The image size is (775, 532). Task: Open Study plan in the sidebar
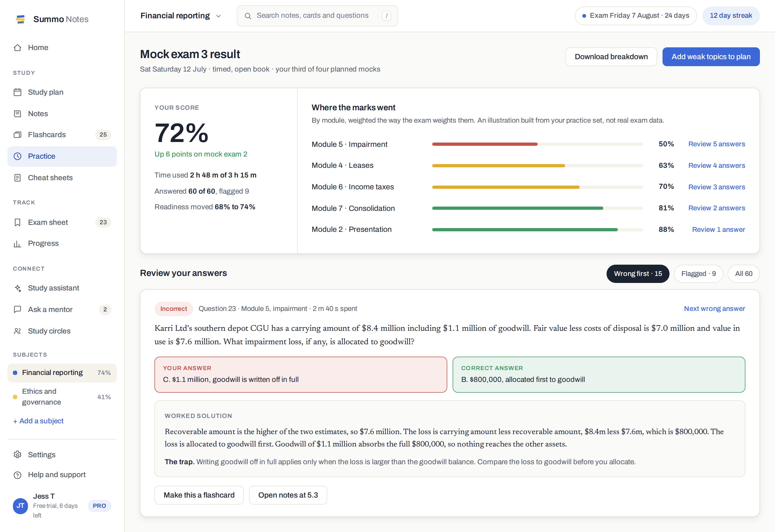(x=62, y=92)
